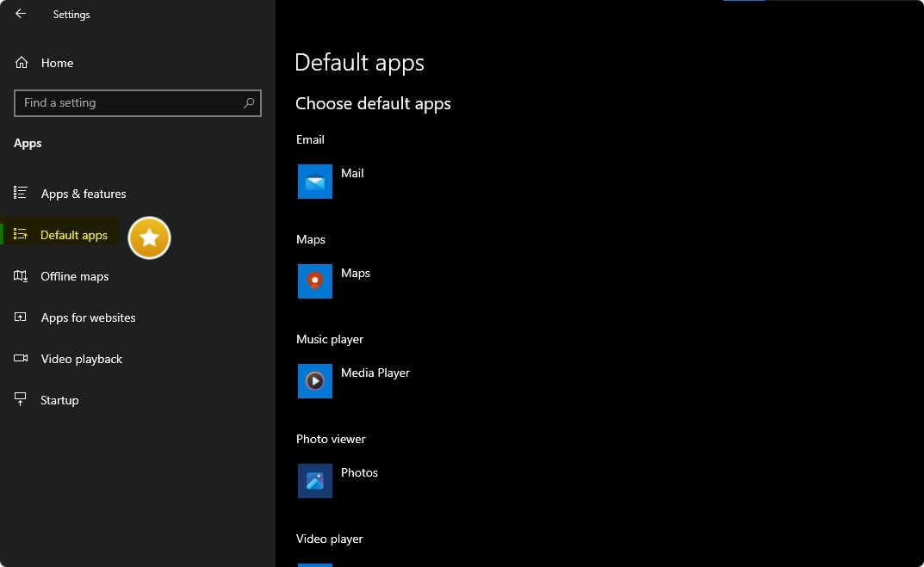The width and height of the screenshot is (924, 567).
Task: Click the Media Player play icon
Action: click(314, 381)
